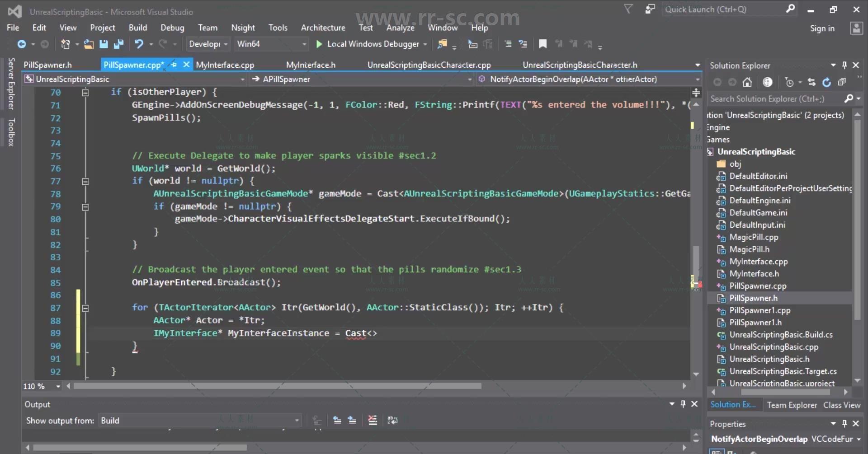Toggle bookmark using the bookmark icon
Screen dimensions: 868x454
click(x=542, y=44)
